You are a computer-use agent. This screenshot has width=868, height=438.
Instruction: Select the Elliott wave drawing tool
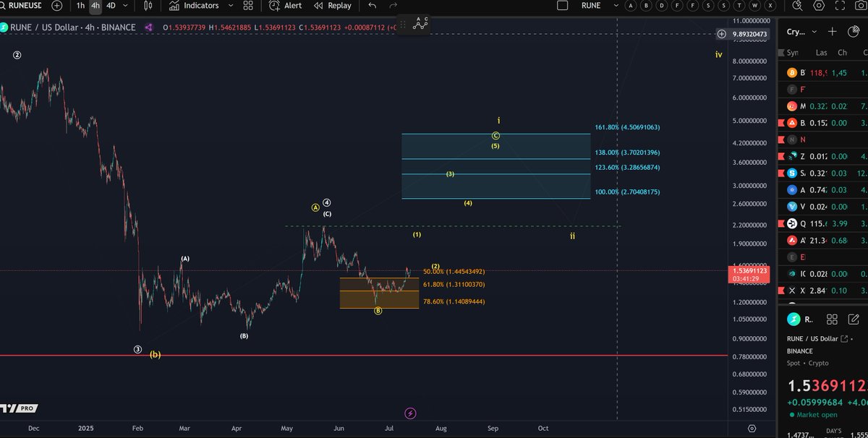[421, 23]
